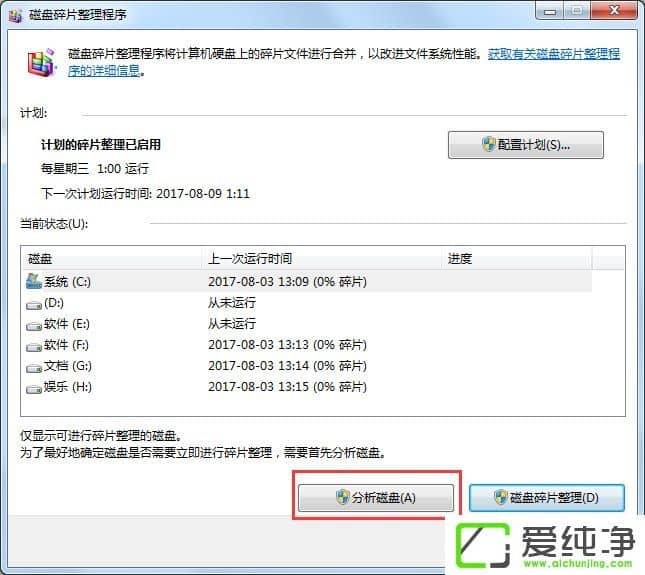Open the 配置计划(S) schedule settings
This screenshot has height=575, width=645.
(525, 145)
